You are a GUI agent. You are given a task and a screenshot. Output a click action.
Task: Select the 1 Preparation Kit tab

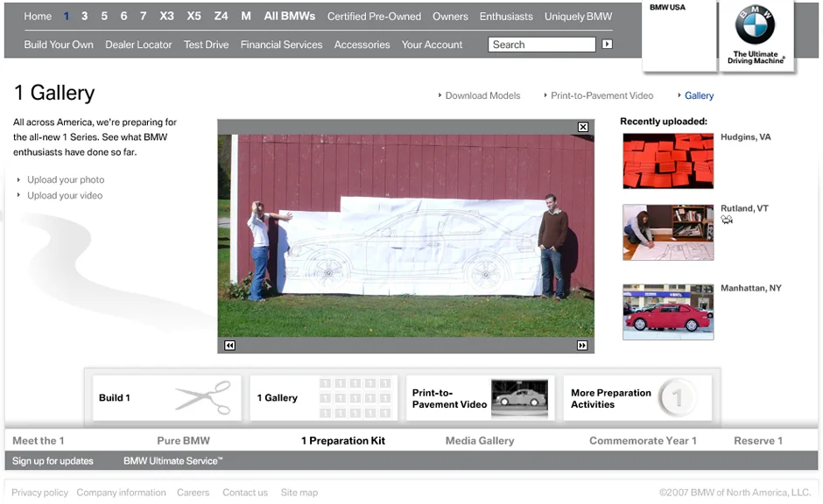[x=342, y=440]
